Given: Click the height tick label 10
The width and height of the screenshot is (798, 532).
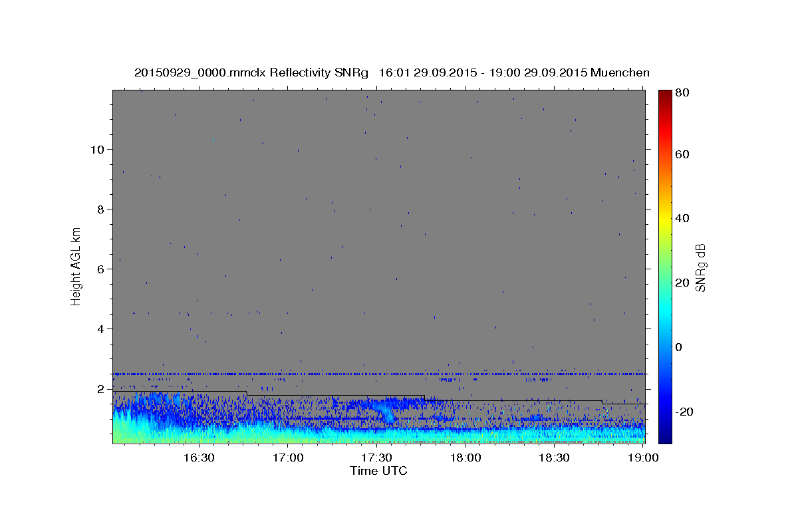Looking at the screenshot, I should (x=98, y=149).
